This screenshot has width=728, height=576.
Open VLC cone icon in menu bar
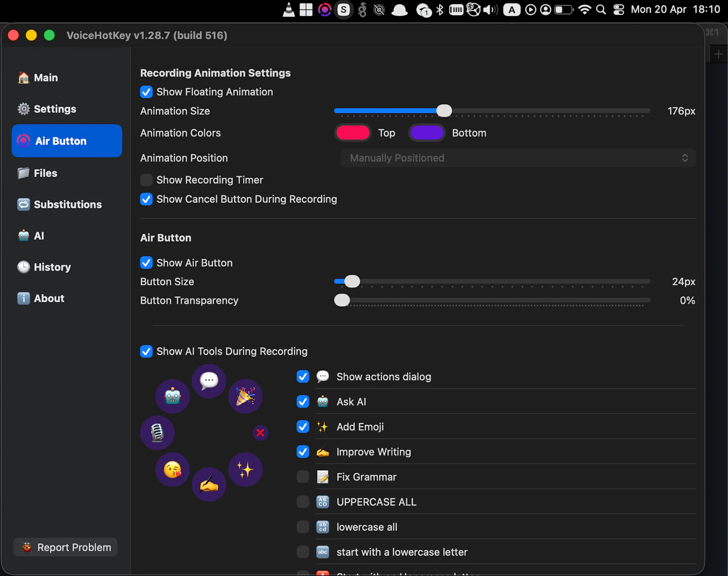(288, 10)
